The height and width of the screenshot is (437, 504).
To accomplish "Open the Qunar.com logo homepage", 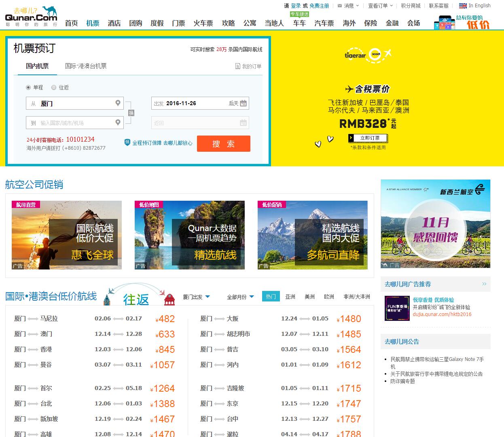I will pos(31,17).
